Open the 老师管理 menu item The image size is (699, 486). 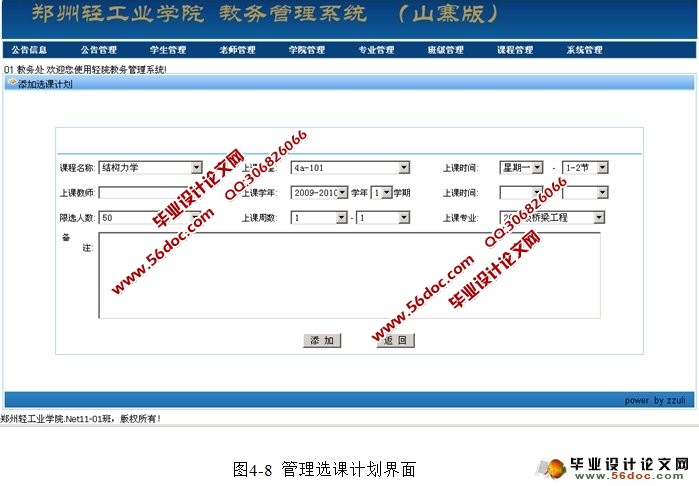point(238,50)
